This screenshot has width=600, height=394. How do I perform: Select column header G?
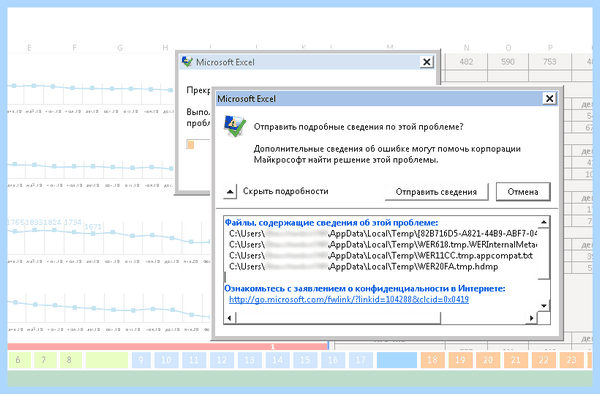tap(120, 48)
